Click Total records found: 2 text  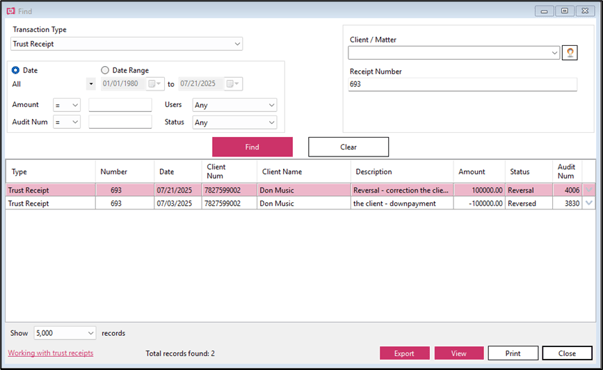click(180, 353)
